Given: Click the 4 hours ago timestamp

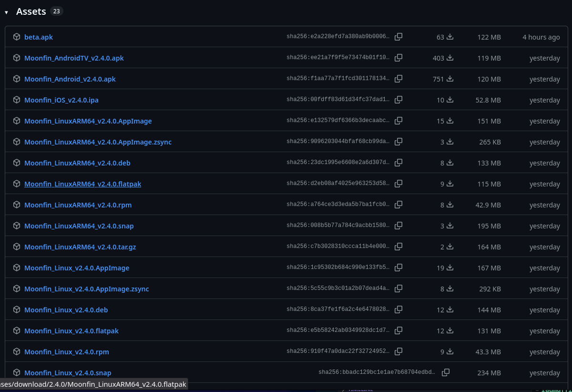Looking at the screenshot, I should [541, 37].
